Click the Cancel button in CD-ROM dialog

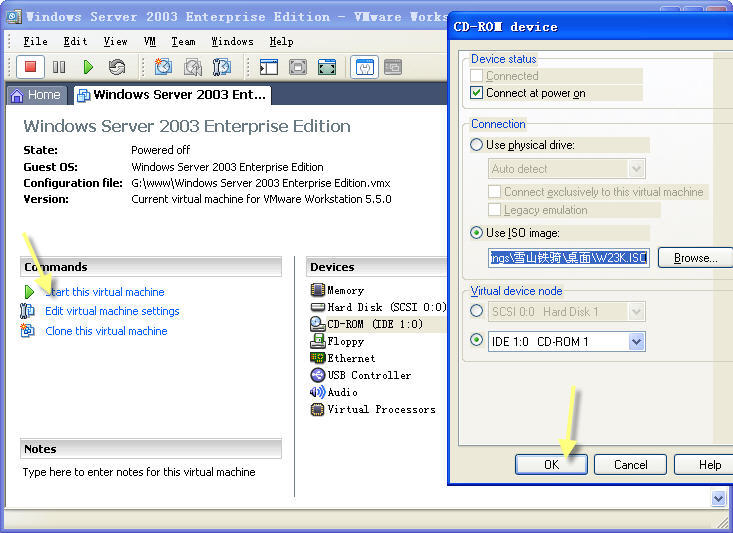(x=630, y=465)
